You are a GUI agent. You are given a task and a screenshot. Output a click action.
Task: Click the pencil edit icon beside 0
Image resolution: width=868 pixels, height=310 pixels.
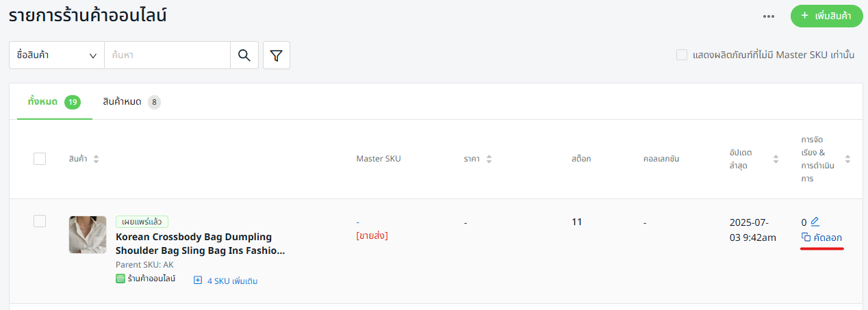point(815,222)
